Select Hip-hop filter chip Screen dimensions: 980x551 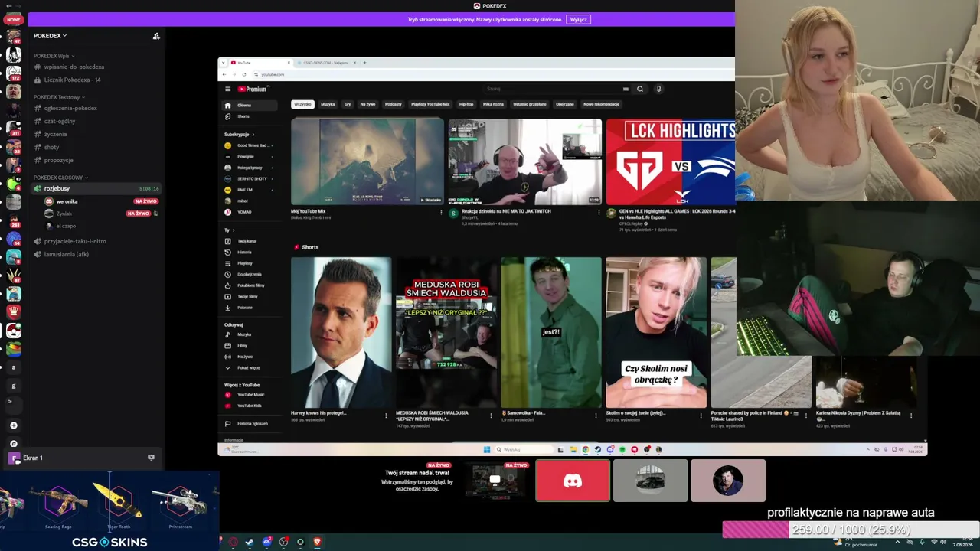466,104
